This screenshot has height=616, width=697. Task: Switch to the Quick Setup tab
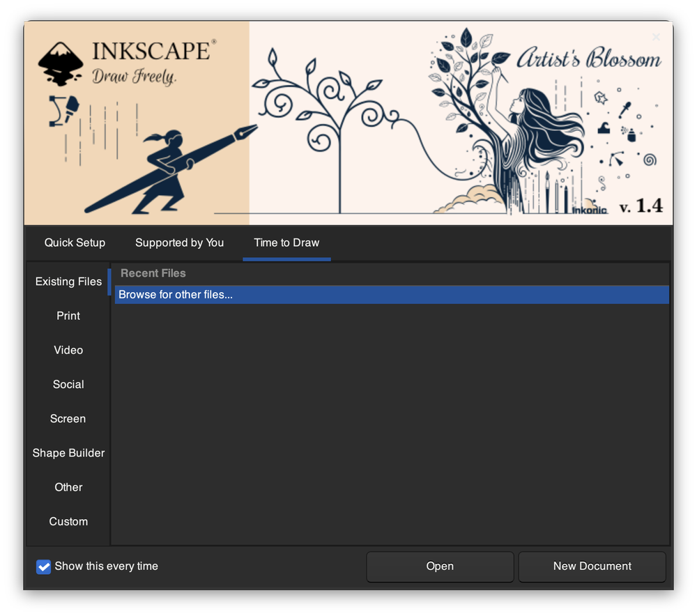(x=75, y=242)
